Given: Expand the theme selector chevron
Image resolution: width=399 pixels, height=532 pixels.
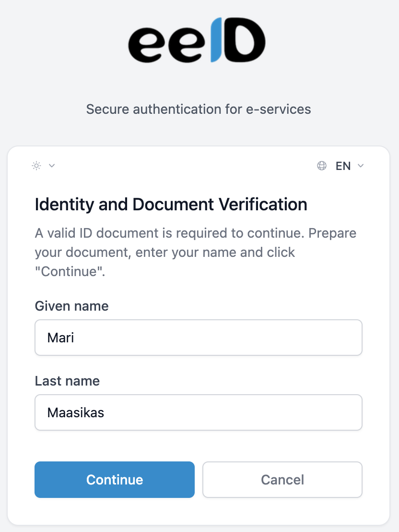Looking at the screenshot, I should click(x=52, y=166).
